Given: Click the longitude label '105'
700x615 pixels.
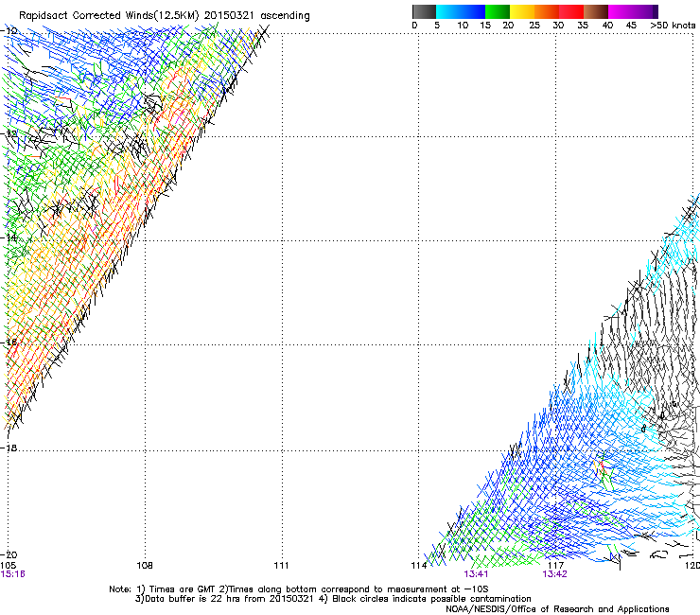Looking at the screenshot, I should (9, 566).
